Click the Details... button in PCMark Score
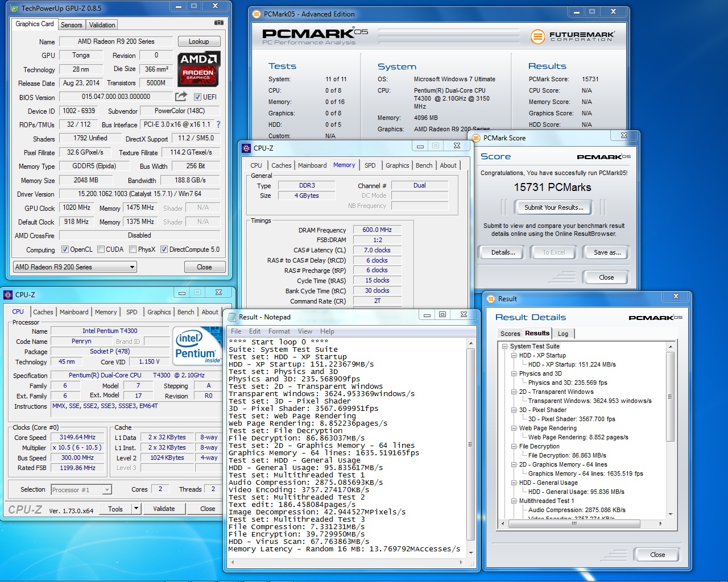Screen dimensions: 728x582 pos(503,252)
